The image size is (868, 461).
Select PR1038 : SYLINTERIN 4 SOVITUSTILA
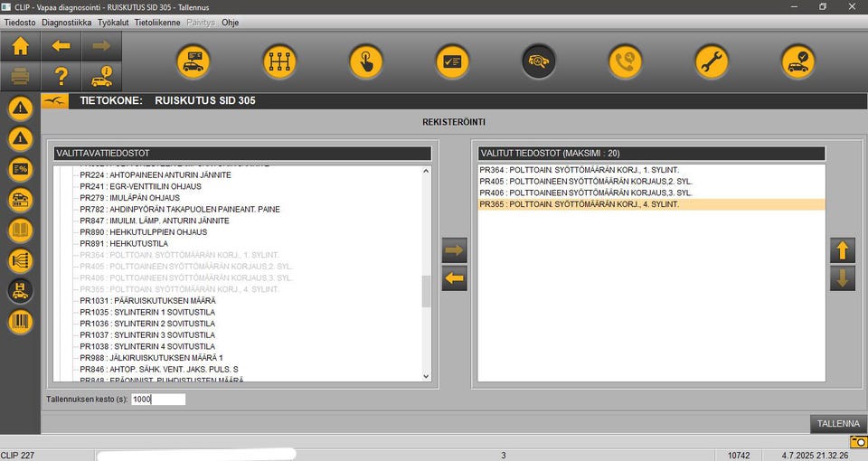147,346
